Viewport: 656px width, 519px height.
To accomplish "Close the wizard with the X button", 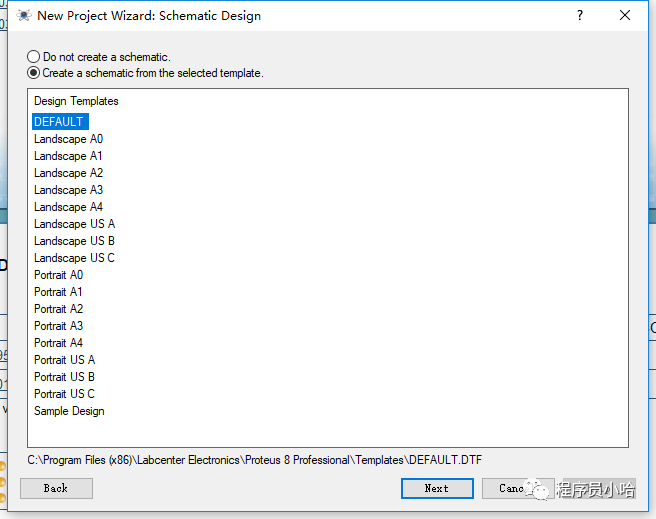I will pos(625,15).
